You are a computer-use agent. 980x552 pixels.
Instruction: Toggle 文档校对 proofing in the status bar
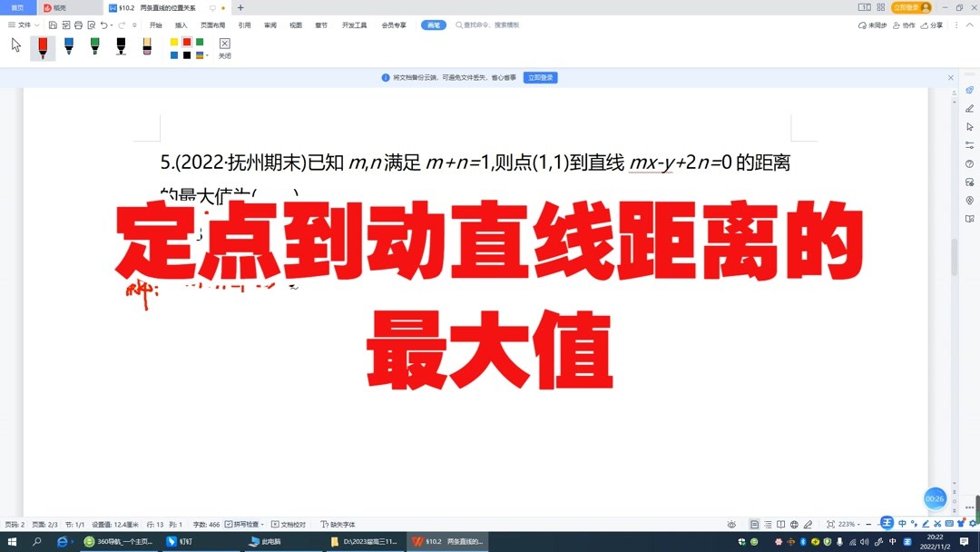[288, 524]
